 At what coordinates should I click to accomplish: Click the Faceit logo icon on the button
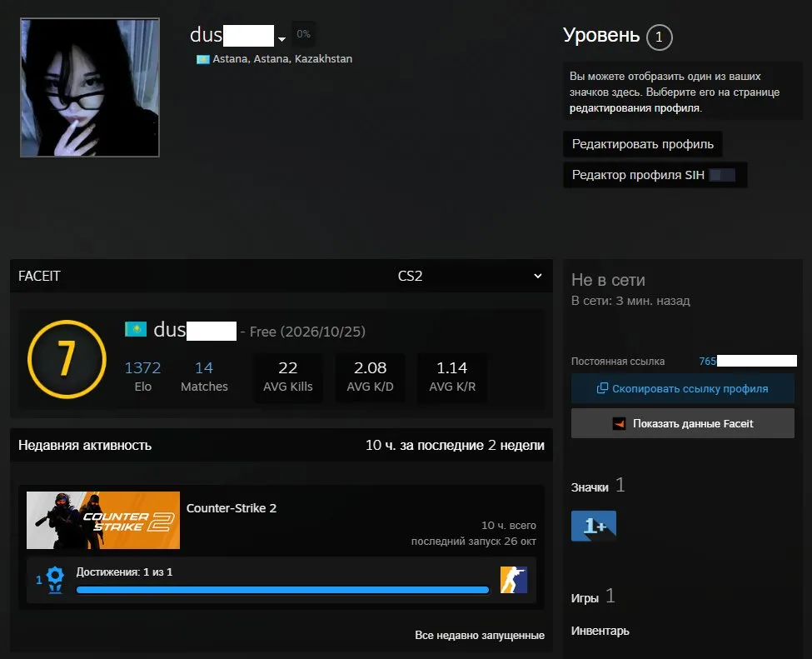pos(619,424)
